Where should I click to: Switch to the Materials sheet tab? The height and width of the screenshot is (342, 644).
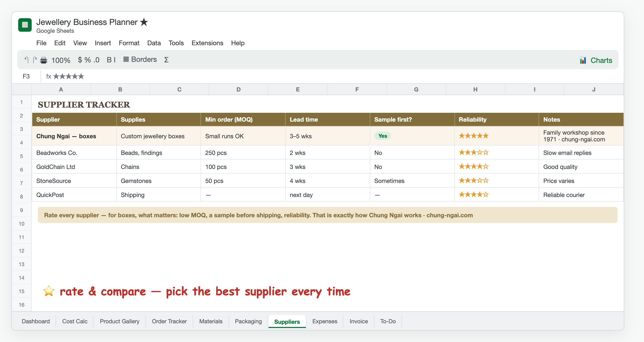[x=211, y=321]
